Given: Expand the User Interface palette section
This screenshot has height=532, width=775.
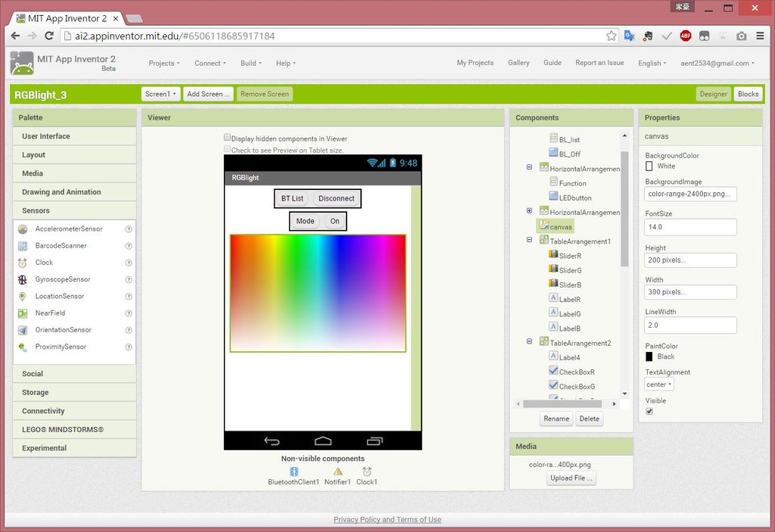Looking at the screenshot, I should [75, 136].
